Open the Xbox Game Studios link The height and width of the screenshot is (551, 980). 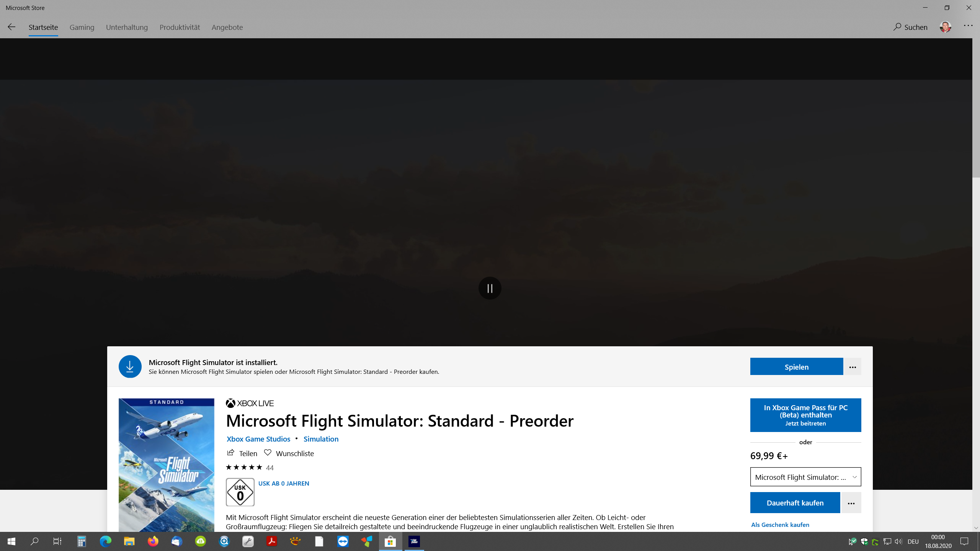(258, 439)
